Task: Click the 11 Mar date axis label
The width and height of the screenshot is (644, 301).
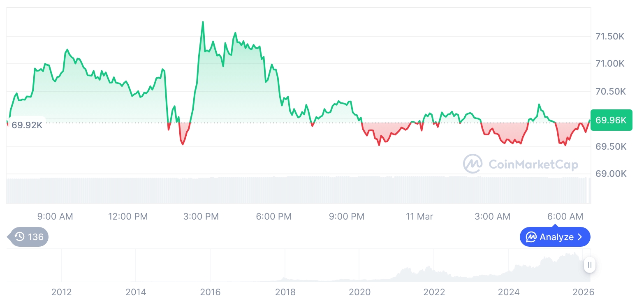Action: point(419,216)
